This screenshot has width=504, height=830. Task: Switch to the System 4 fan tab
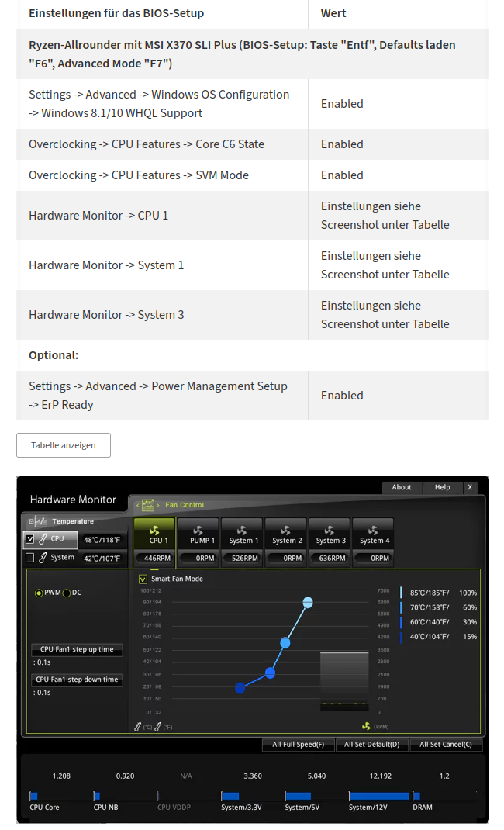tap(373, 534)
